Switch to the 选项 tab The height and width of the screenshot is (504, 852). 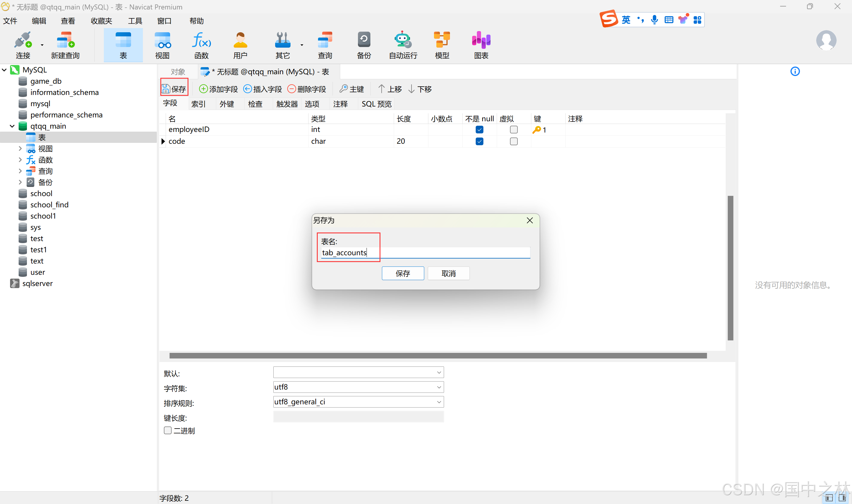(x=312, y=104)
